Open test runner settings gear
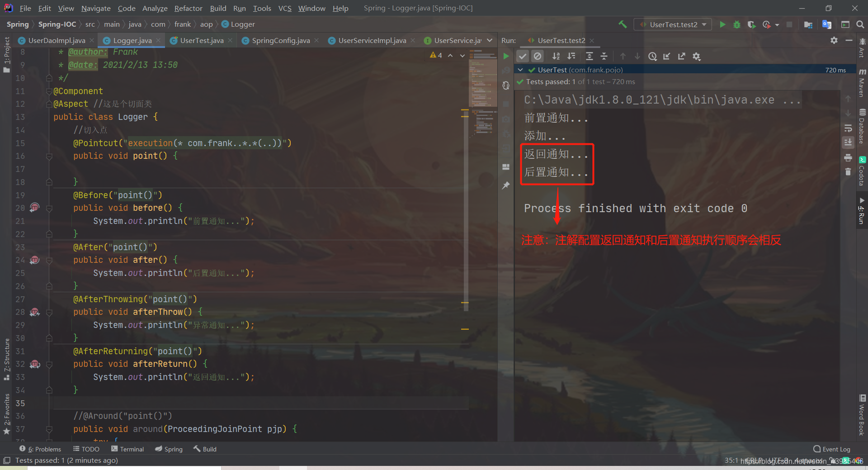 coord(697,56)
